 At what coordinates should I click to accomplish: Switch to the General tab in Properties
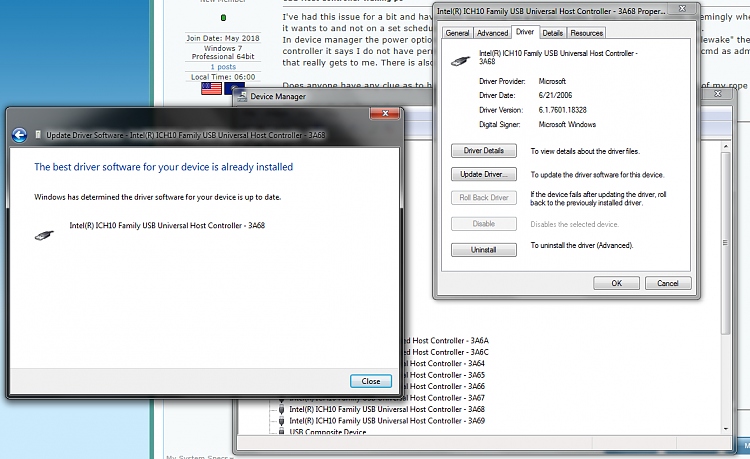coord(457,33)
